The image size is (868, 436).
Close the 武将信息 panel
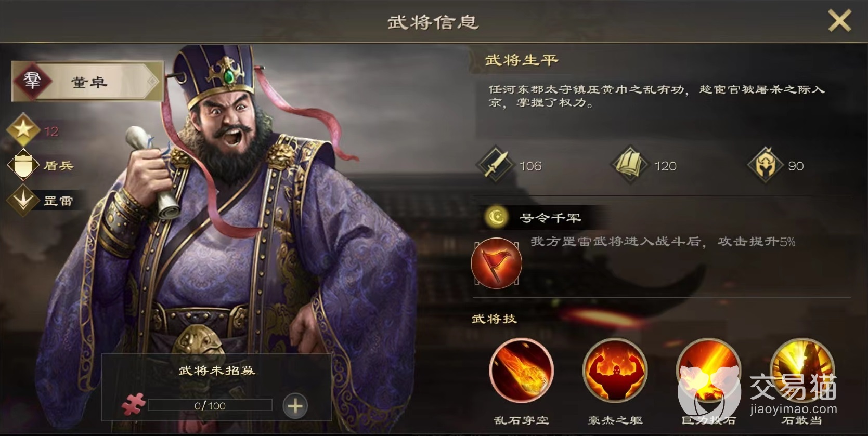point(839,21)
